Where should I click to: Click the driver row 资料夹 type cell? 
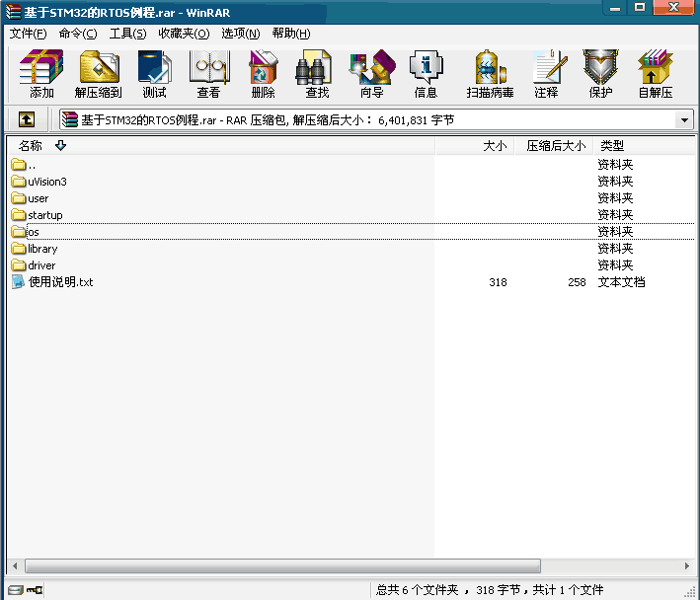coord(615,265)
